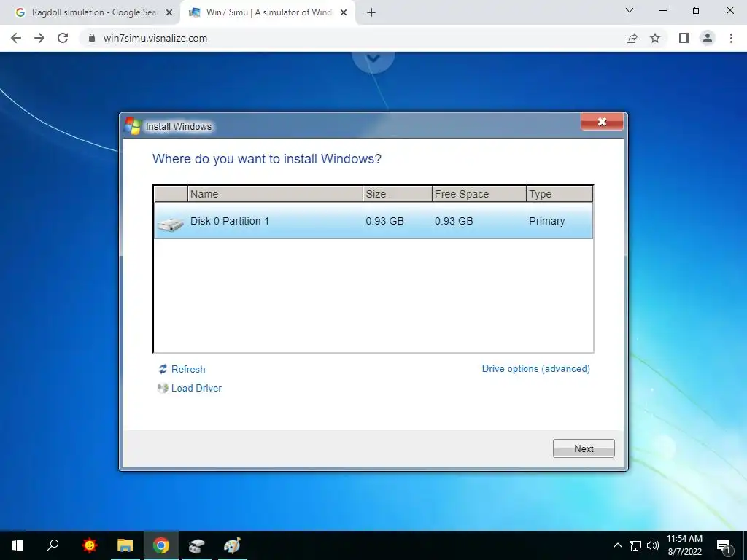747x560 pixels.
Task: Open network status tray icon
Action: [x=635, y=545]
